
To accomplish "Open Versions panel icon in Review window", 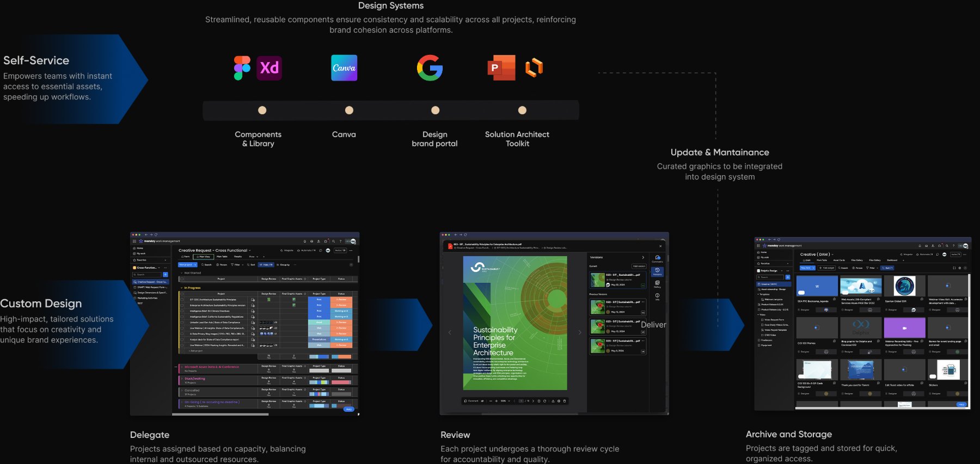I will (657, 271).
